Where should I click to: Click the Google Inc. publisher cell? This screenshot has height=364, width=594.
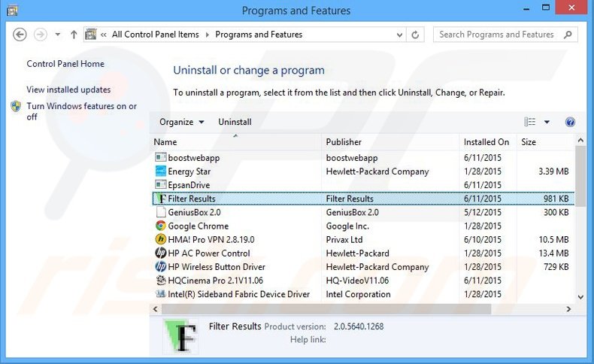(347, 226)
